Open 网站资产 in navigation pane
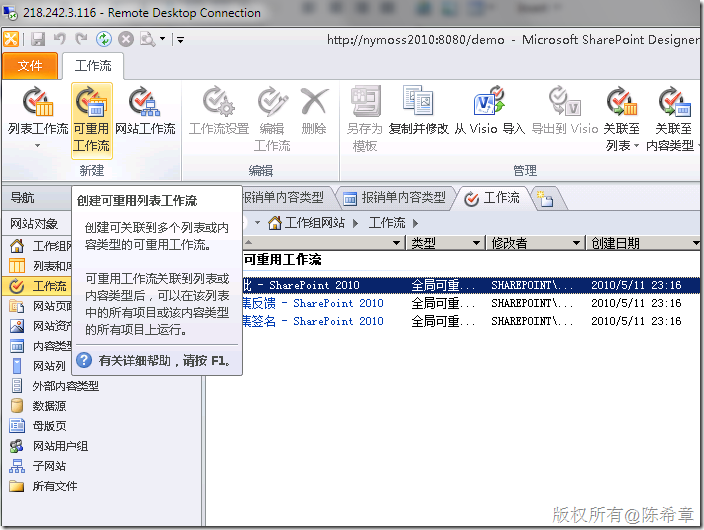 coord(40,326)
